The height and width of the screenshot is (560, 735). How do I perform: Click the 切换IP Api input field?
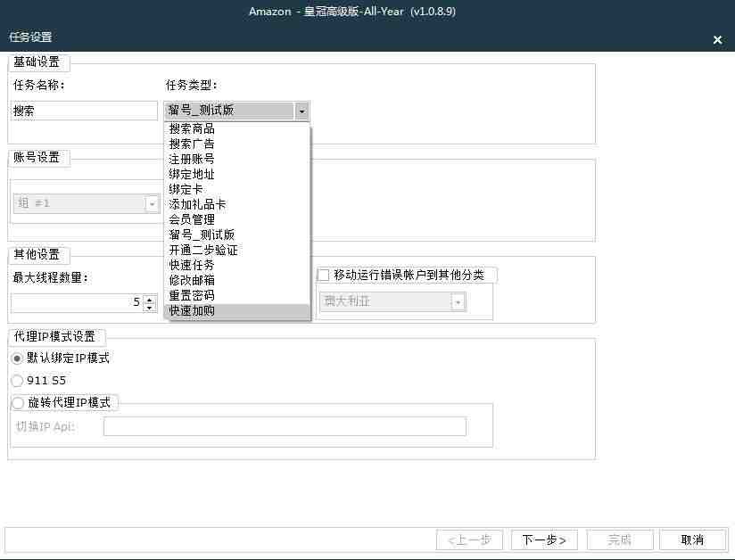click(285, 426)
